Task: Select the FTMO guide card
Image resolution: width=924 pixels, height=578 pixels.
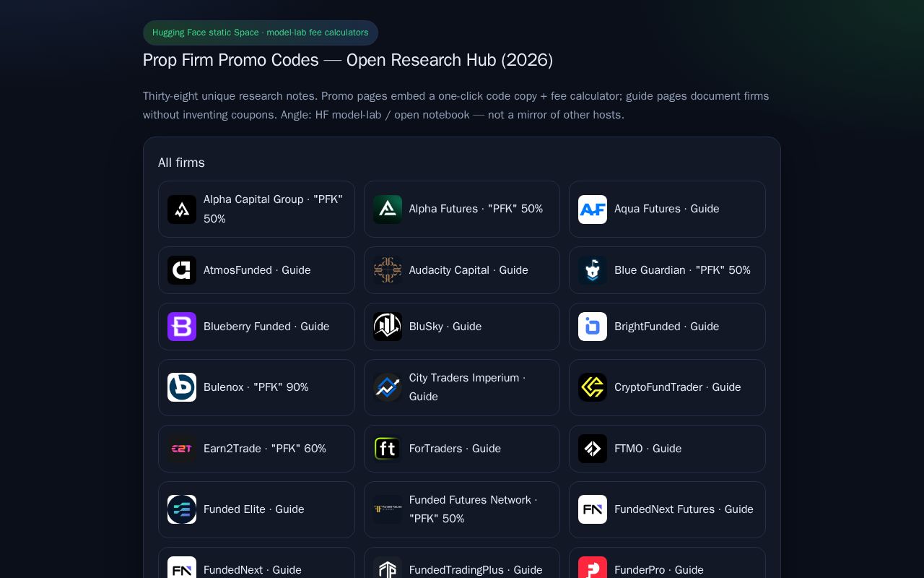Action: [x=667, y=449]
